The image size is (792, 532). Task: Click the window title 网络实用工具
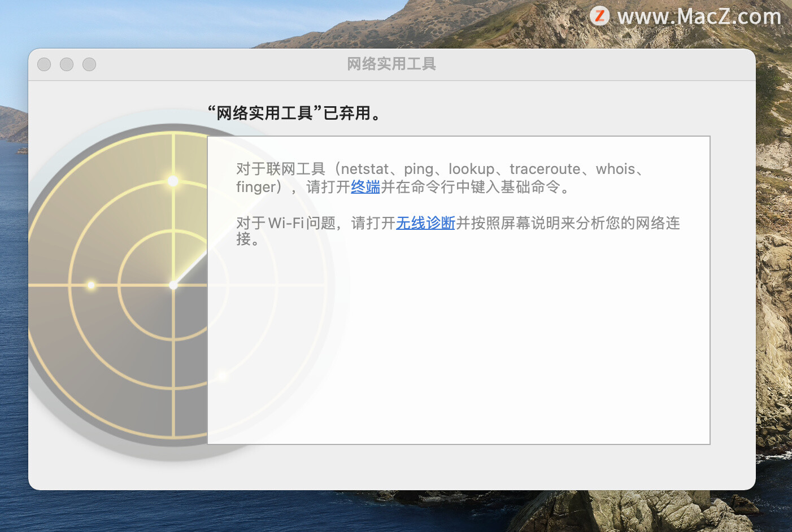point(391,64)
